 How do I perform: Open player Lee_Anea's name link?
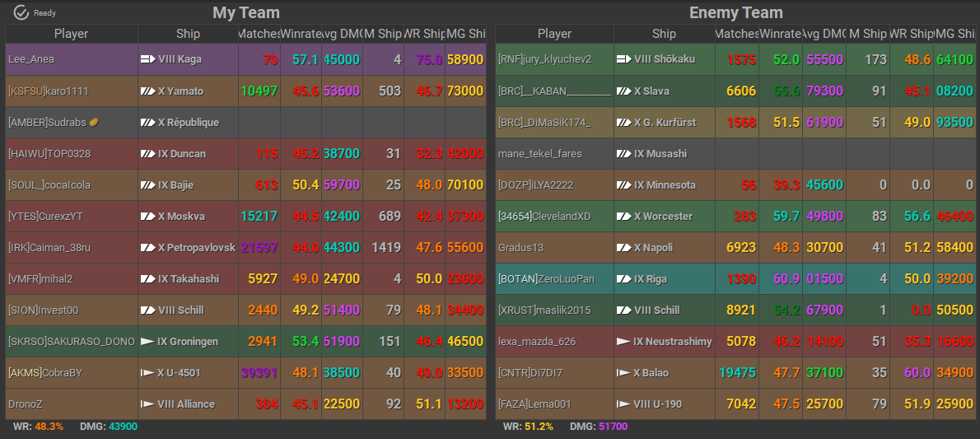[x=31, y=59]
